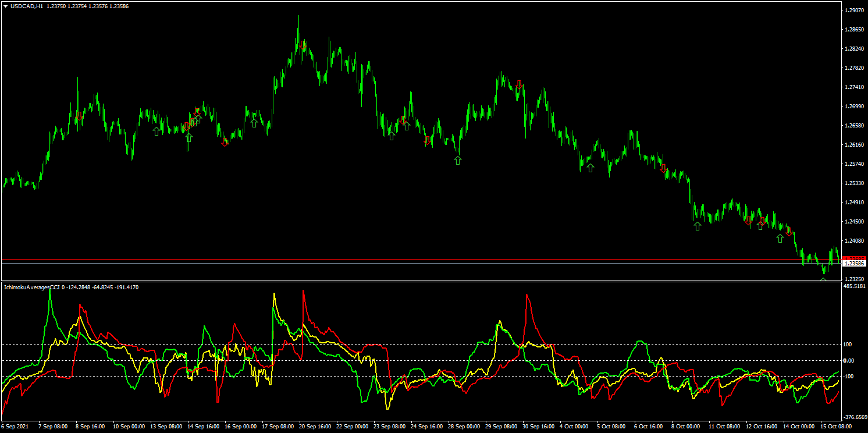The width and height of the screenshot is (868, 433).
Task: Click the 10 Sep 00:00 time label
Action: click(x=129, y=427)
